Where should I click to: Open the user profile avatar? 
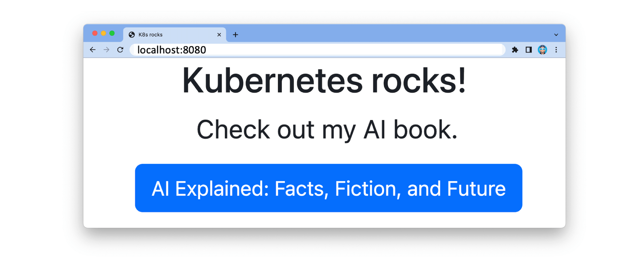tap(542, 50)
